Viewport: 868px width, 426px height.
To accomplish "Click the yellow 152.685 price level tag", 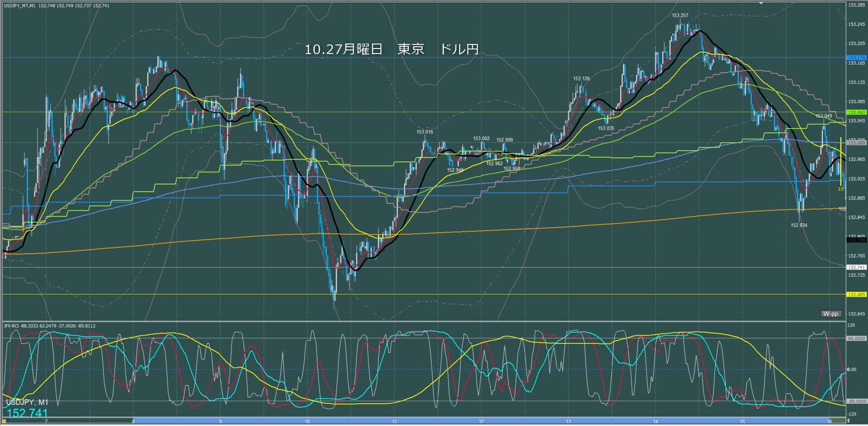I will point(856,294).
